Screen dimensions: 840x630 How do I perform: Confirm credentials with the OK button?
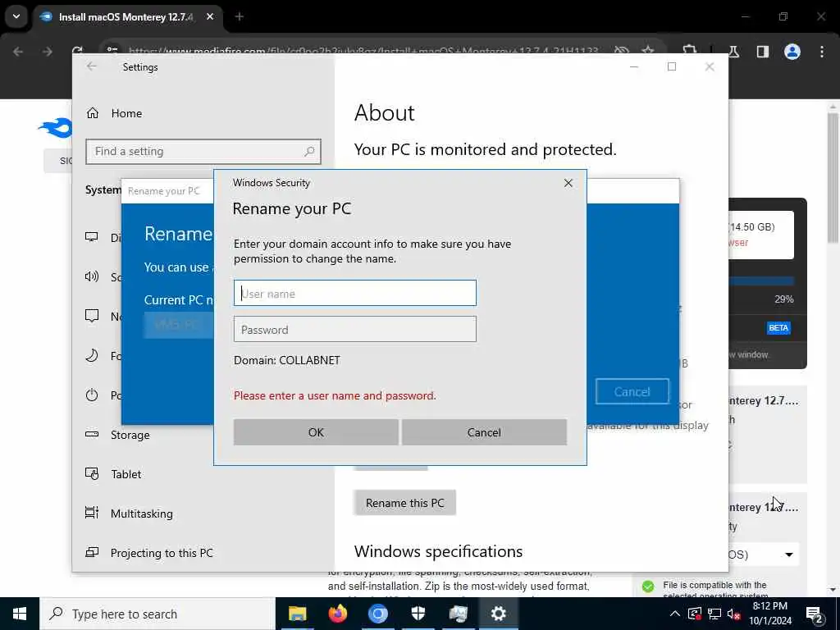point(316,432)
